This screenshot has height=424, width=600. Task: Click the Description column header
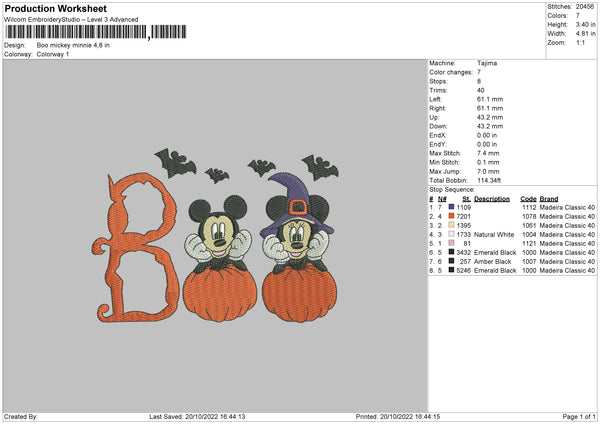pyautogui.click(x=492, y=199)
